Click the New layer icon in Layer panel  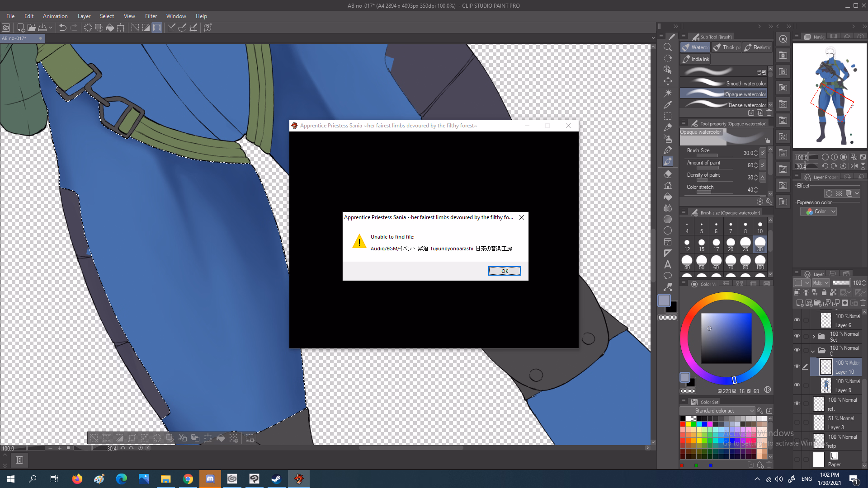(800, 303)
